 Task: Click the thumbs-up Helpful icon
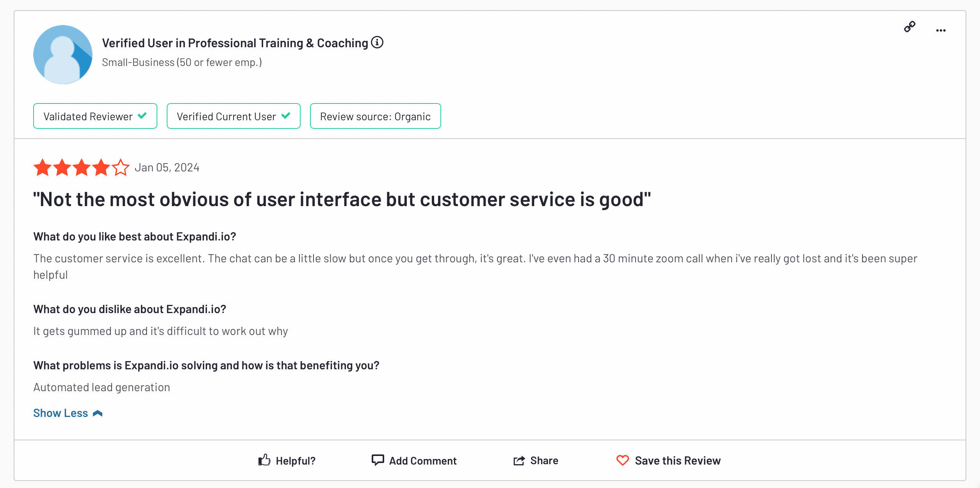click(264, 460)
